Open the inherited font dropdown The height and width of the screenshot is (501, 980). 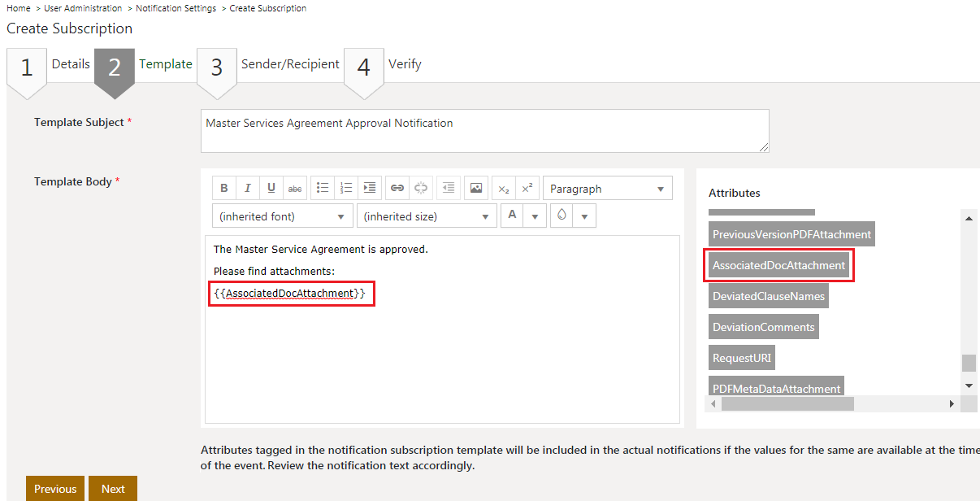(x=282, y=216)
